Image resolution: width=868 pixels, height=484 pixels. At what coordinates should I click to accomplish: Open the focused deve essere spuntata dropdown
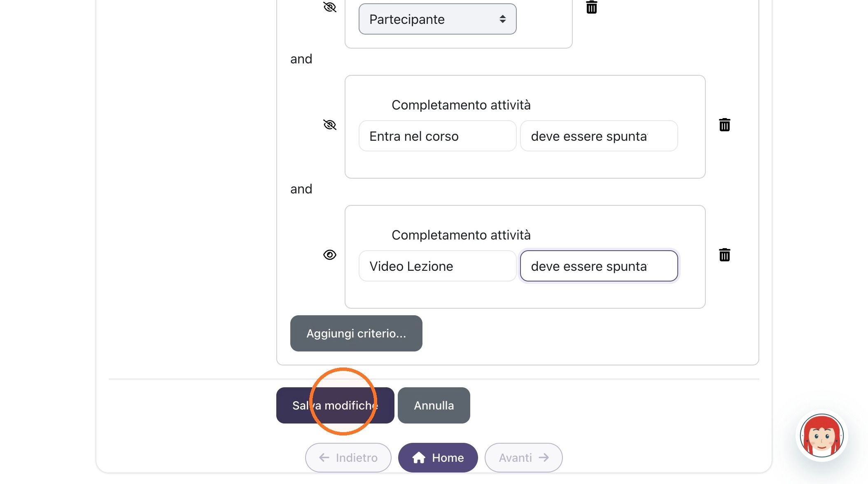tap(599, 266)
